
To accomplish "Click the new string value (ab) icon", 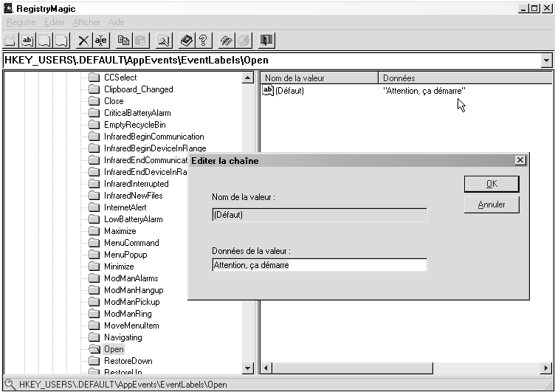I will click(27, 41).
